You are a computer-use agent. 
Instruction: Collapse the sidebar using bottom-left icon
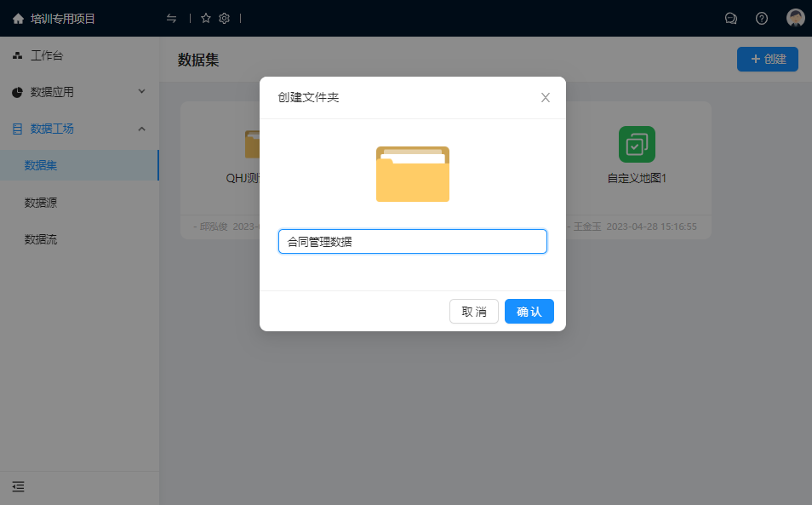click(x=18, y=487)
